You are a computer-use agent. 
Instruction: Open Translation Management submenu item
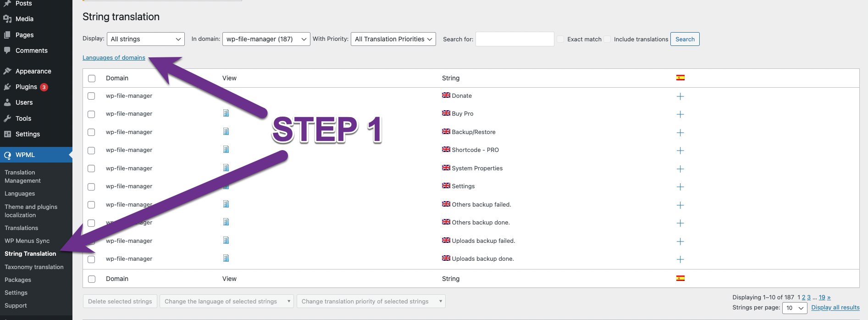click(x=23, y=176)
